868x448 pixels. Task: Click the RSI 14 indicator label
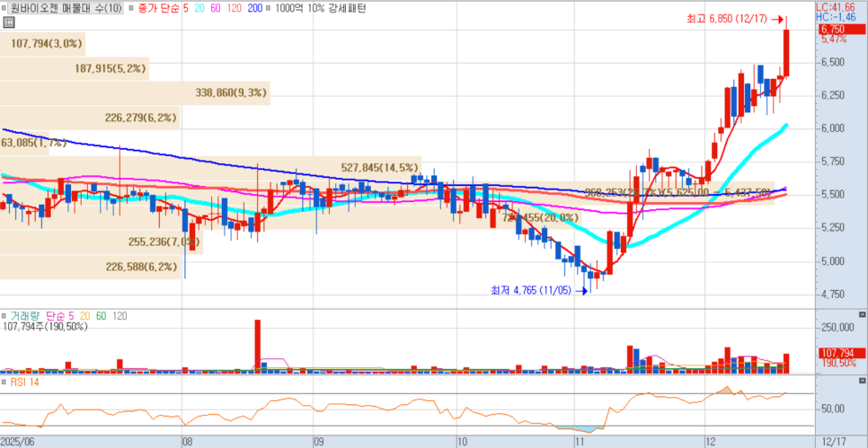pyautogui.click(x=24, y=382)
